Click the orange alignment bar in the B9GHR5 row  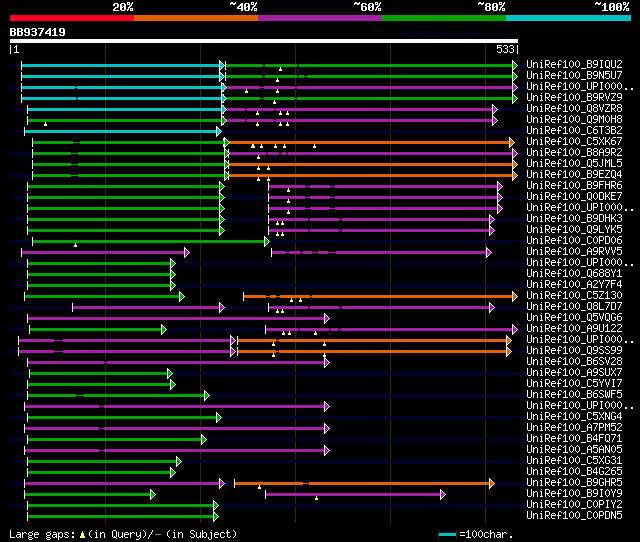pos(364,484)
